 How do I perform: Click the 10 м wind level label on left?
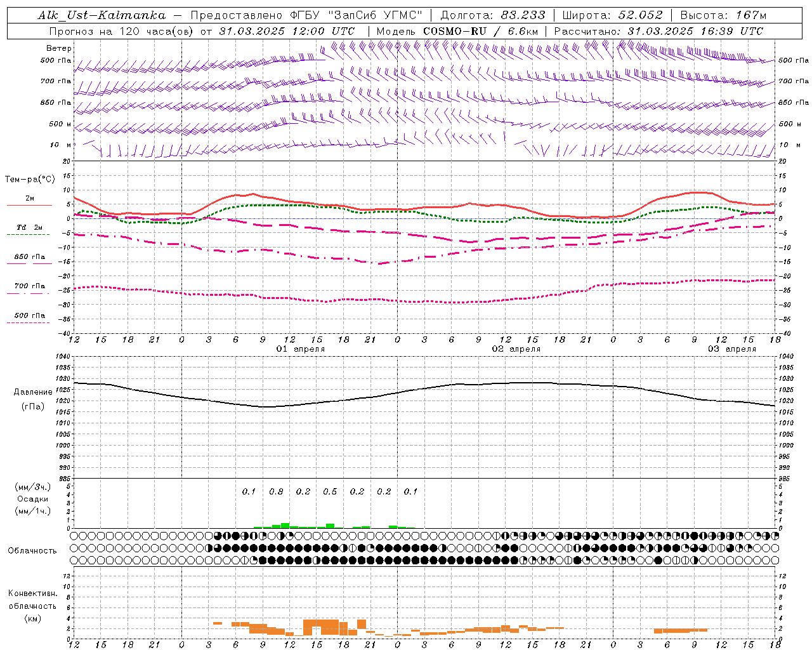pyautogui.click(x=62, y=145)
